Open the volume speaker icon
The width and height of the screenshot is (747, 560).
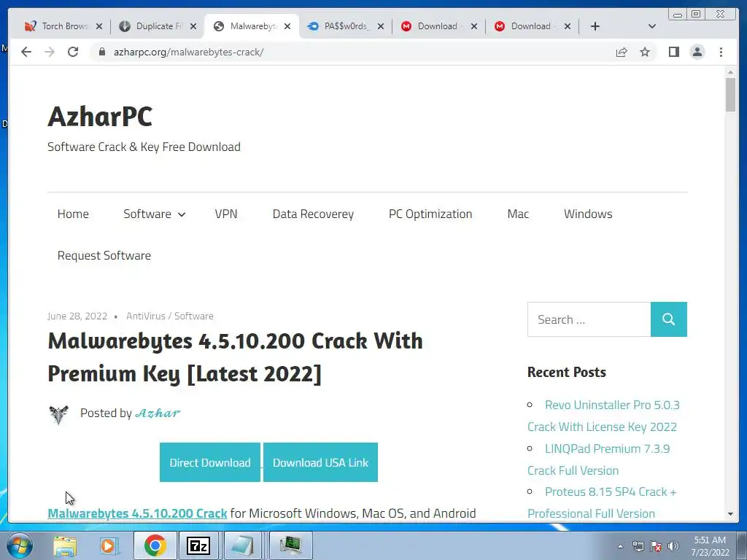pos(673,546)
